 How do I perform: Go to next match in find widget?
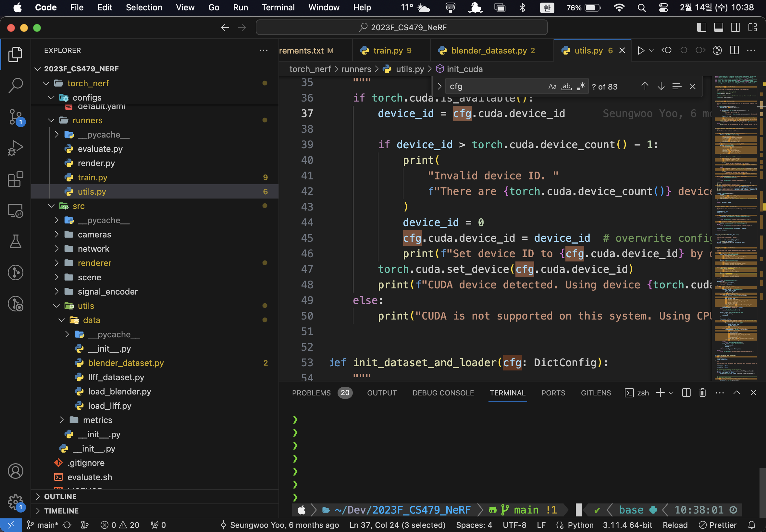(661, 86)
